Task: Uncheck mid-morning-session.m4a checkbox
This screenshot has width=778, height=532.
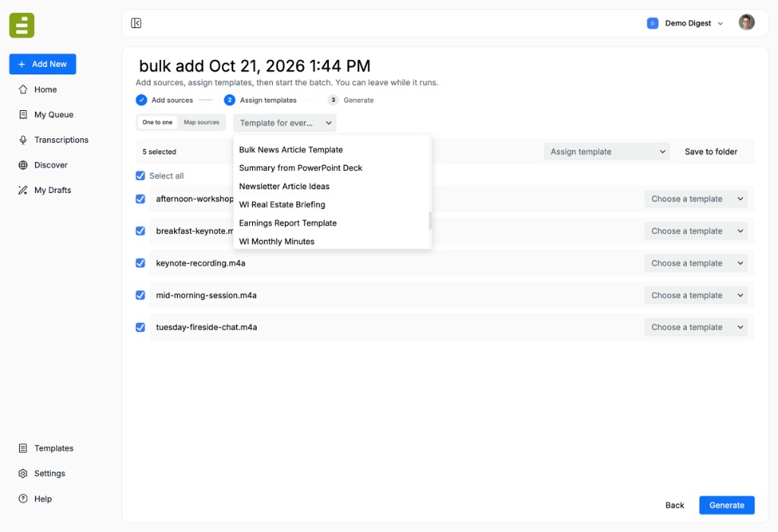Action: click(141, 296)
